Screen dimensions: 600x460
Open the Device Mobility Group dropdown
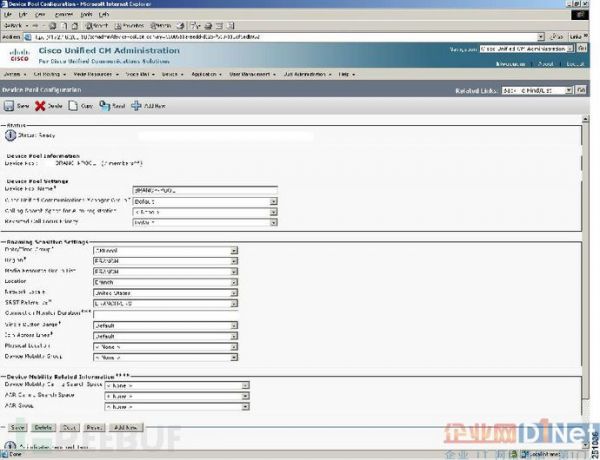tap(165, 357)
